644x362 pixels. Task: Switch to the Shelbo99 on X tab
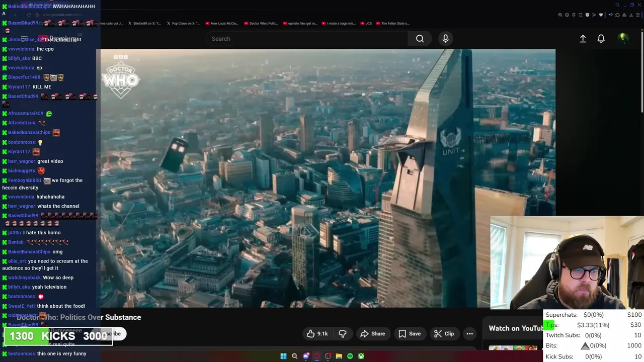pyautogui.click(x=145, y=23)
